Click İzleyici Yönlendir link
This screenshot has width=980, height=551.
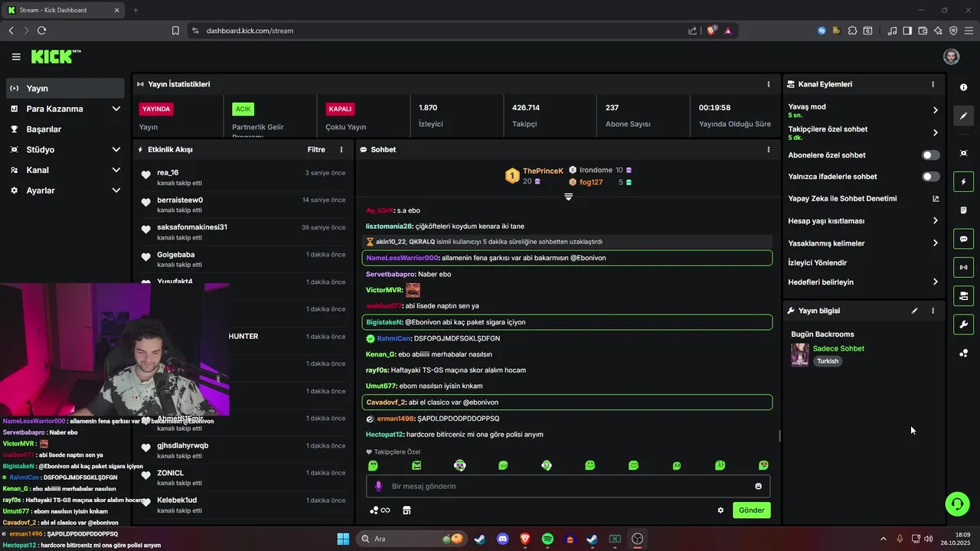click(817, 262)
